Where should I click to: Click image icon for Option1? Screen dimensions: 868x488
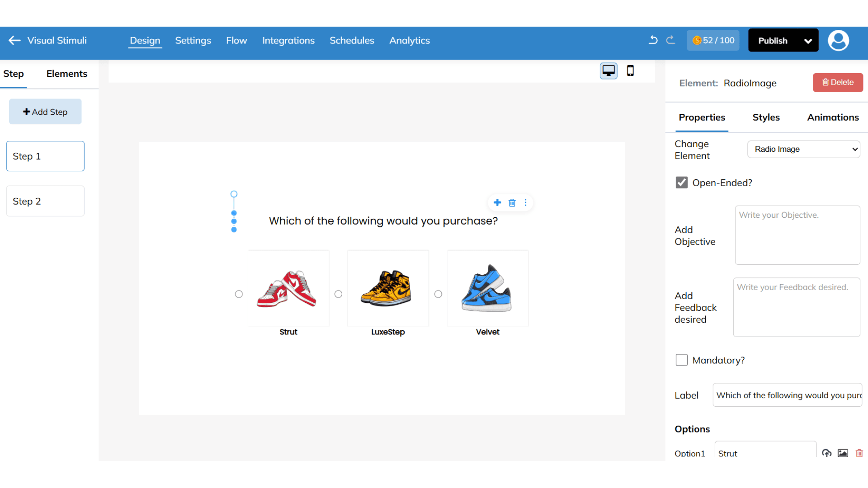click(x=843, y=453)
